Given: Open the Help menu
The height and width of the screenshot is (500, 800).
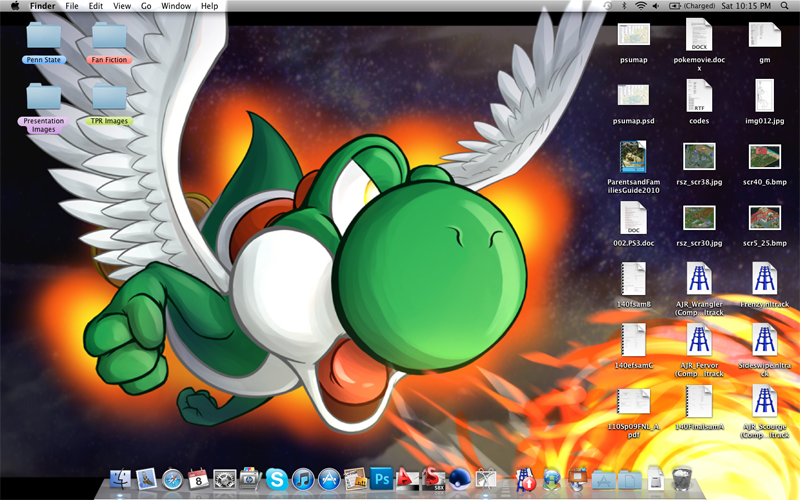Looking at the screenshot, I should pos(210,6).
